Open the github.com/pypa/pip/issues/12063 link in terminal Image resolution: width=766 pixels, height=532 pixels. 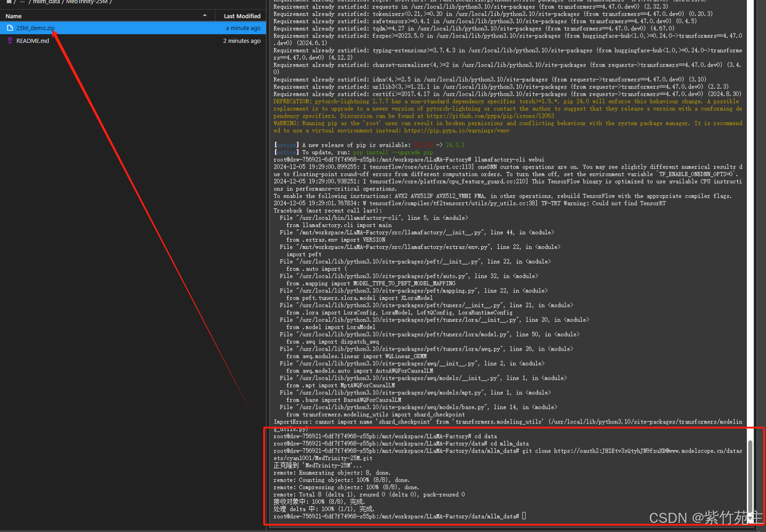point(490,116)
